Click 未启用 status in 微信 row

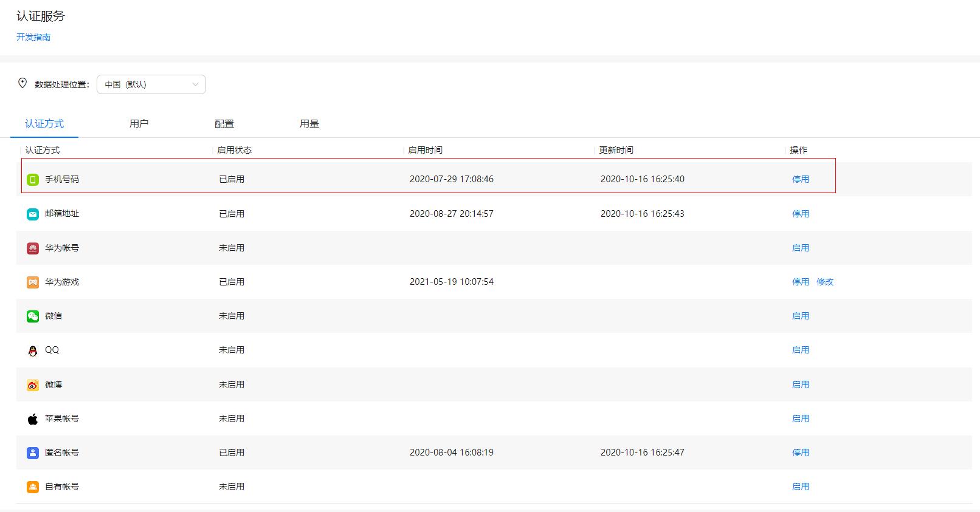point(232,316)
